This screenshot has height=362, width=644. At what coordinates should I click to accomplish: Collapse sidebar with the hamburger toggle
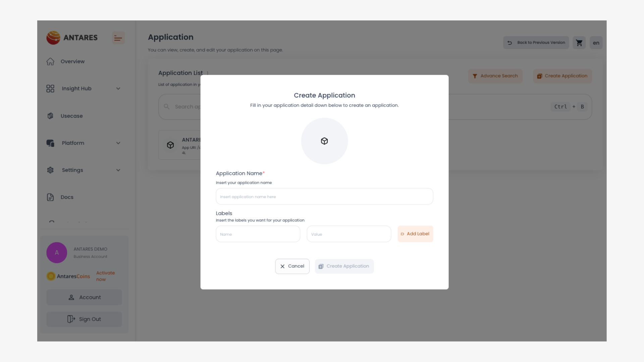(118, 38)
